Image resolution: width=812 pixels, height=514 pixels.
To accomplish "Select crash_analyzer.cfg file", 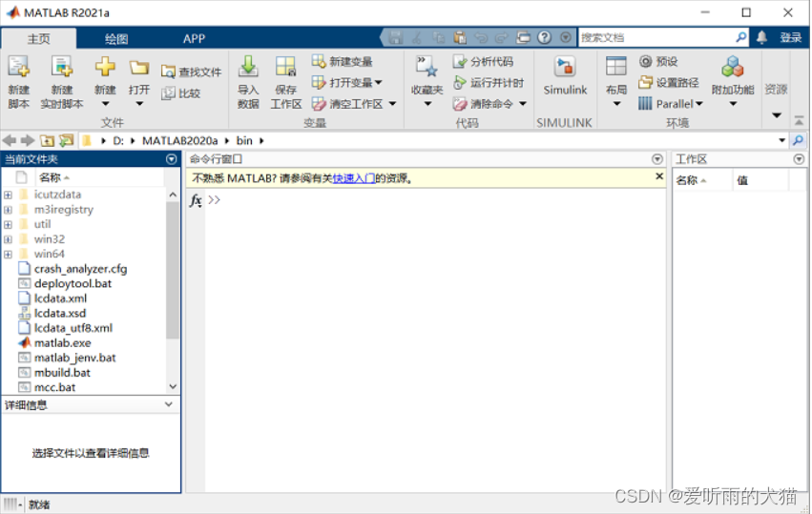I will pos(80,269).
